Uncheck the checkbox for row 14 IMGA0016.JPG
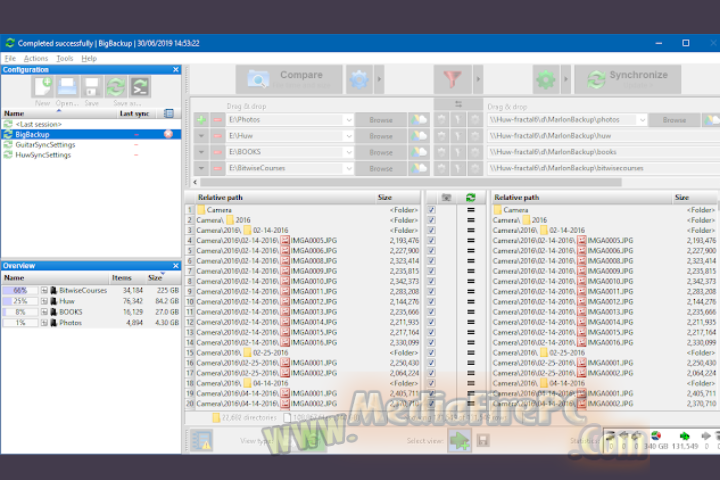The height and width of the screenshot is (480, 720). (432, 343)
